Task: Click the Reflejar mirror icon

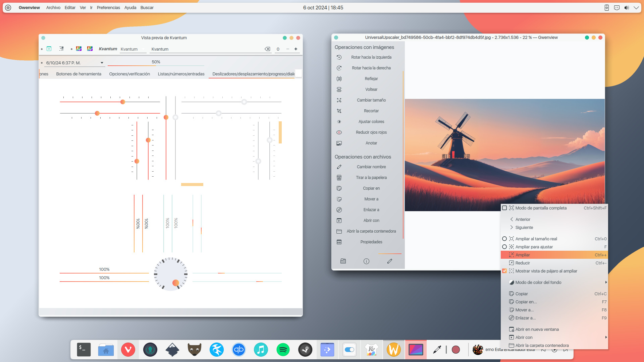Action: pyautogui.click(x=339, y=79)
